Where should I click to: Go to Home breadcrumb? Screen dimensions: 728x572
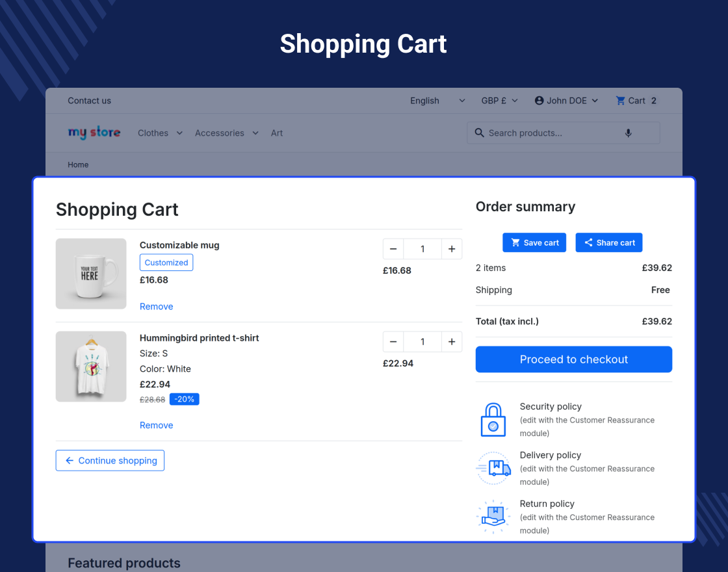tap(78, 165)
